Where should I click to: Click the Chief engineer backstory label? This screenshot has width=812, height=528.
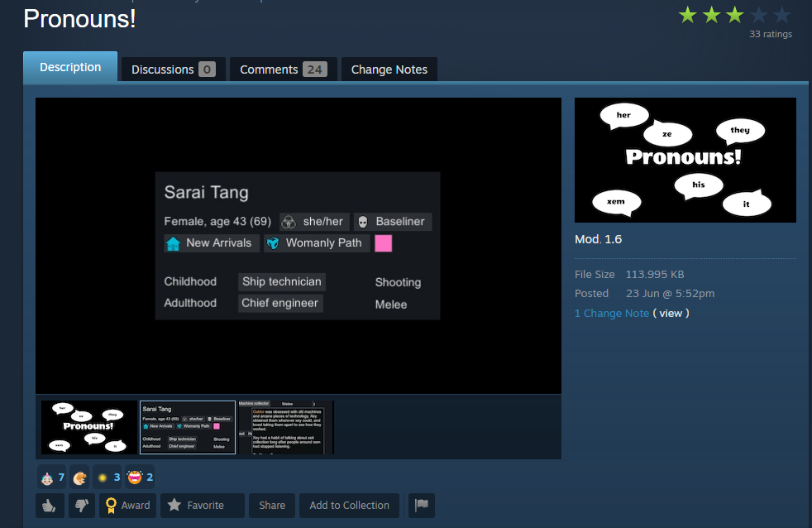click(x=280, y=303)
